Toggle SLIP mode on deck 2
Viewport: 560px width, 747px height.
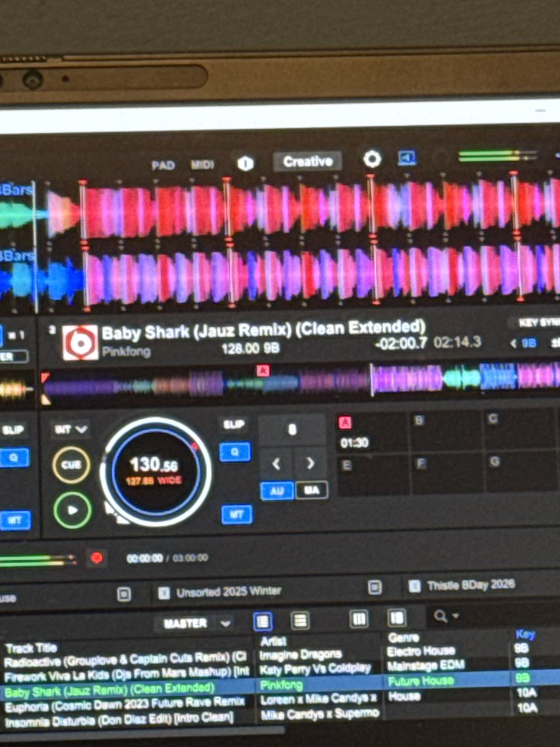pyautogui.click(x=233, y=424)
